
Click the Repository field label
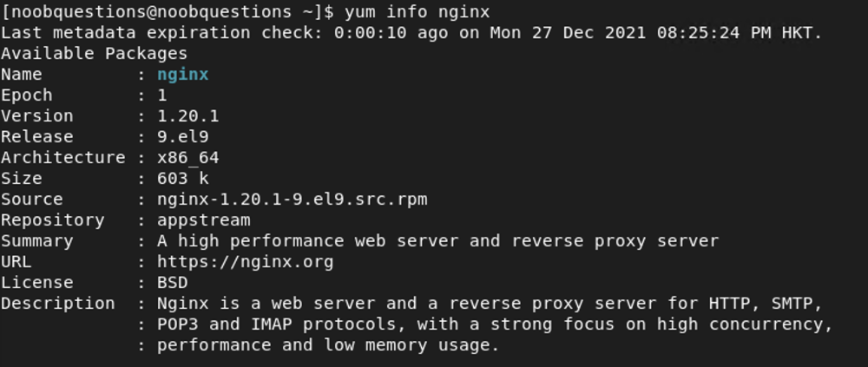pos(53,220)
